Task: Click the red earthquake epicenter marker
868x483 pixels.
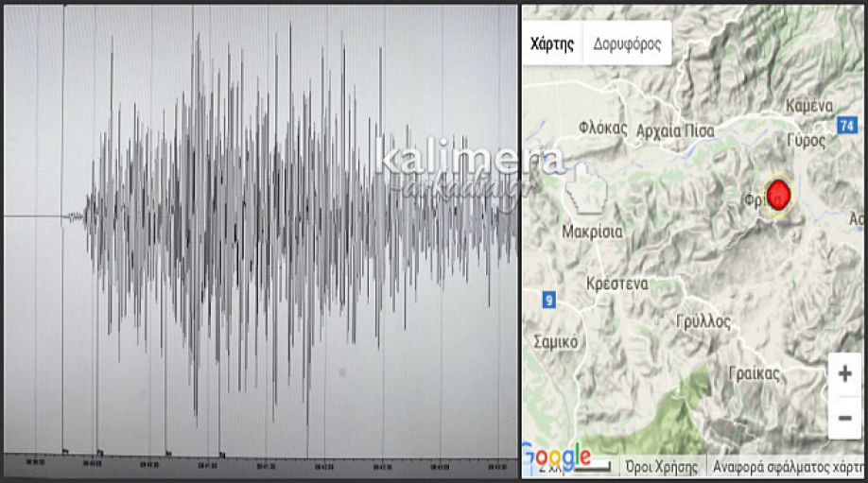Action: pyautogui.click(x=778, y=196)
